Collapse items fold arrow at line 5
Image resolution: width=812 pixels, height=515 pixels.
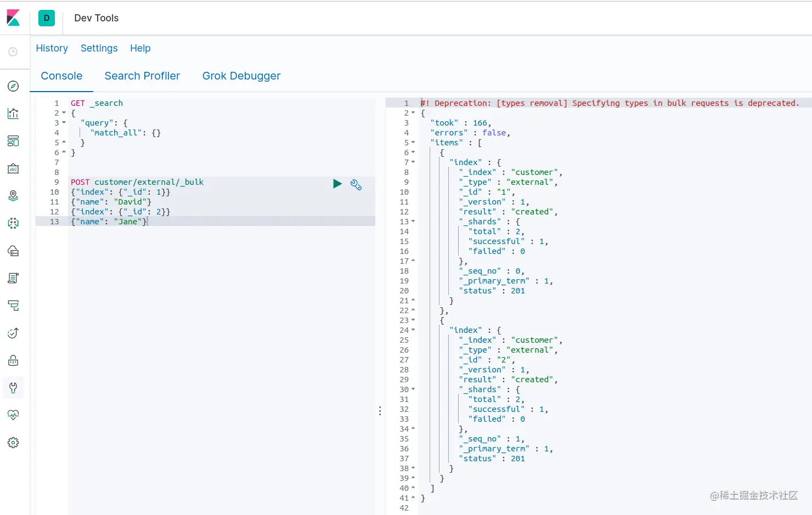(x=413, y=143)
